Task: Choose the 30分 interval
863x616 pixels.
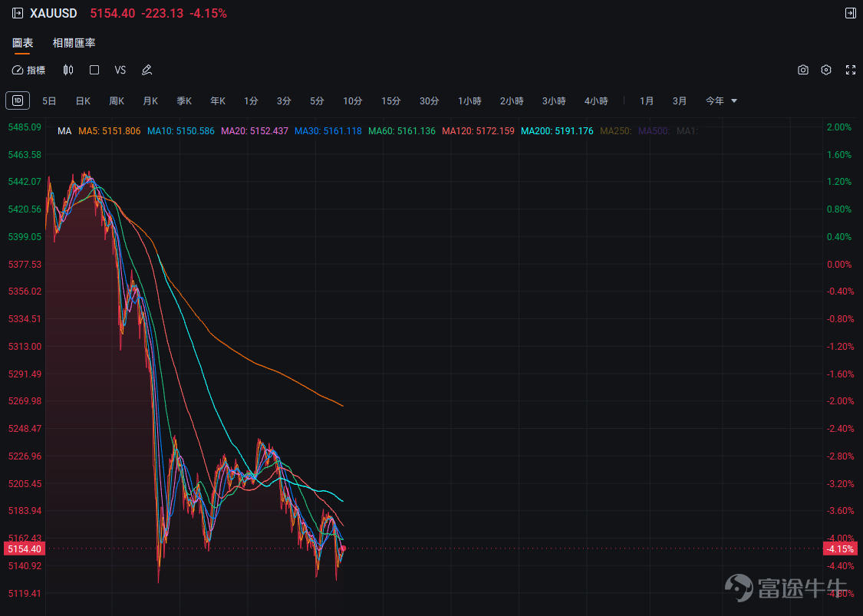Action: point(430,100)
